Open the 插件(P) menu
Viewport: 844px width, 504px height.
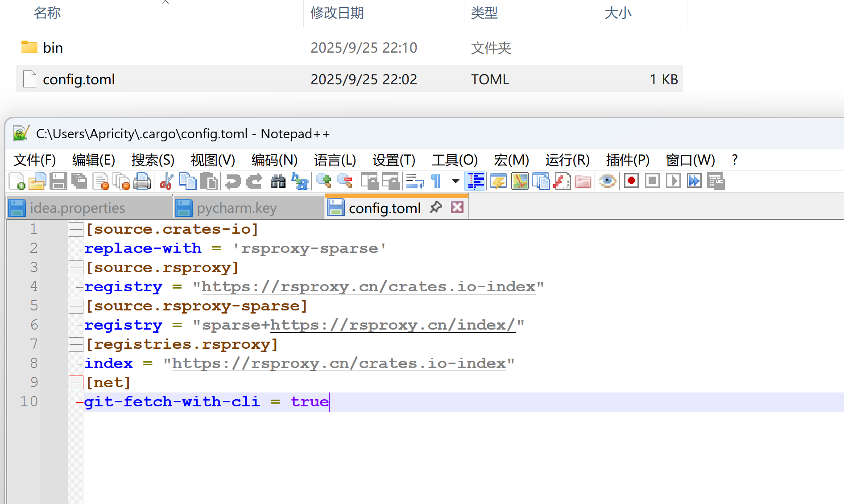click(x=628, y=160)
